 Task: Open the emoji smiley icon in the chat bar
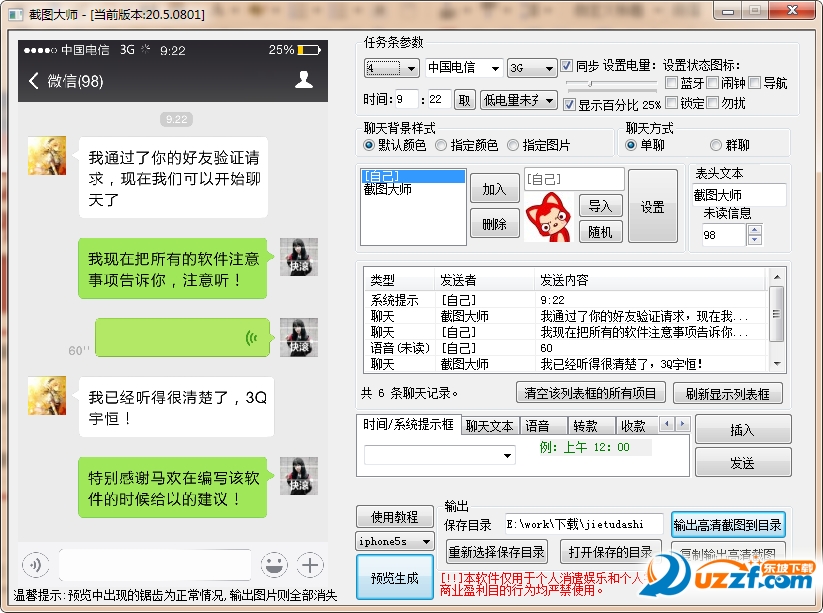[274, 565]
